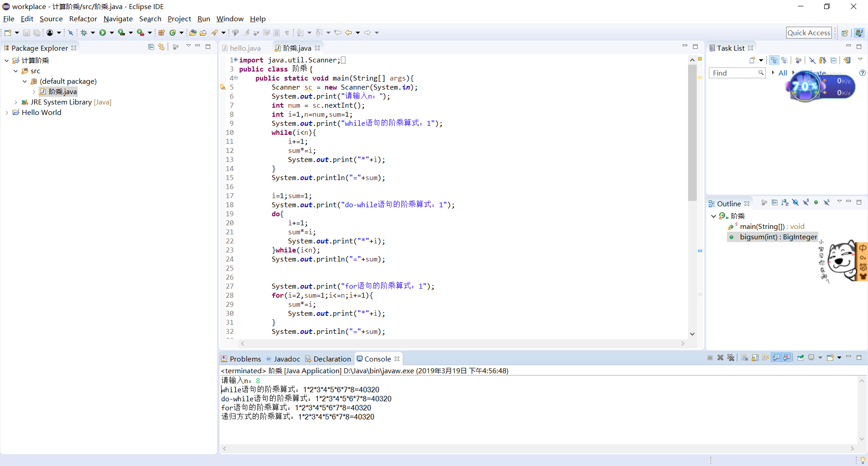Click New Task icon in Task List
The image size is (868, 466).
pos(752,60)
